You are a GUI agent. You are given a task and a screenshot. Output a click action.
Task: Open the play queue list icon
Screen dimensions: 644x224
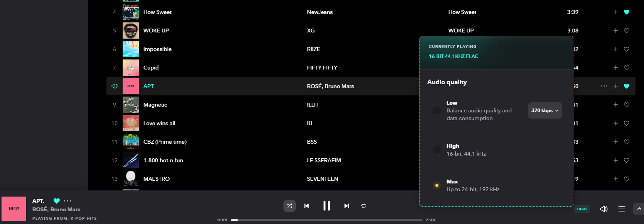click(622, 209)
